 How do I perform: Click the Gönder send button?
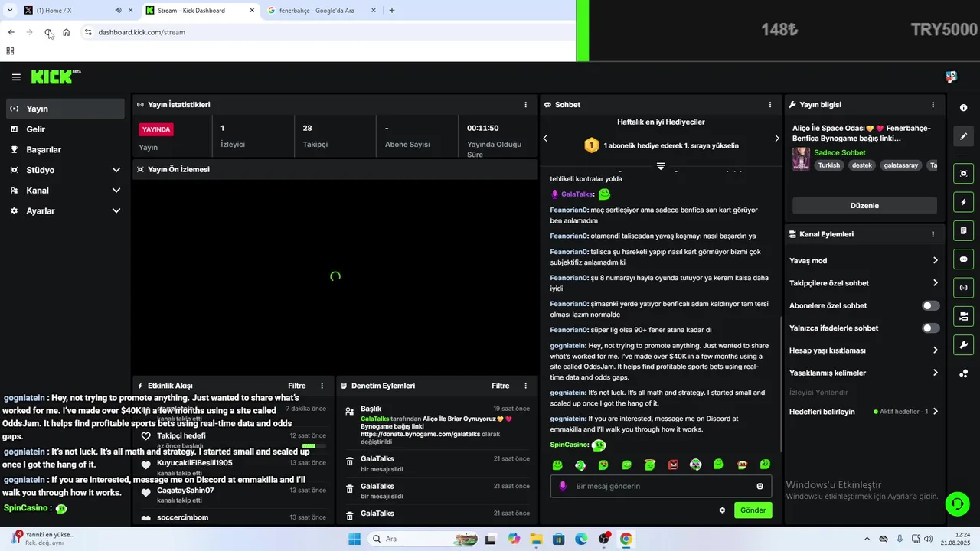tap(753, 510)
